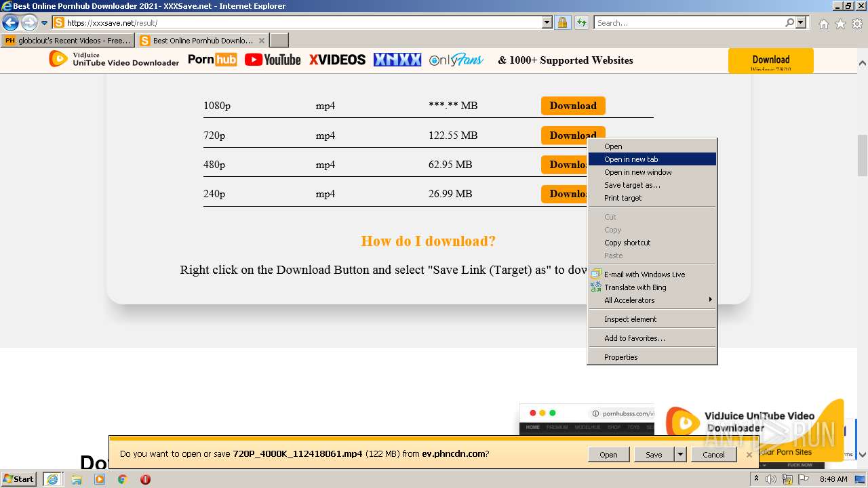This screenshot has height=488, width=868.
Task: Click Open in download notification bar
Action: (x=608, y=455)
